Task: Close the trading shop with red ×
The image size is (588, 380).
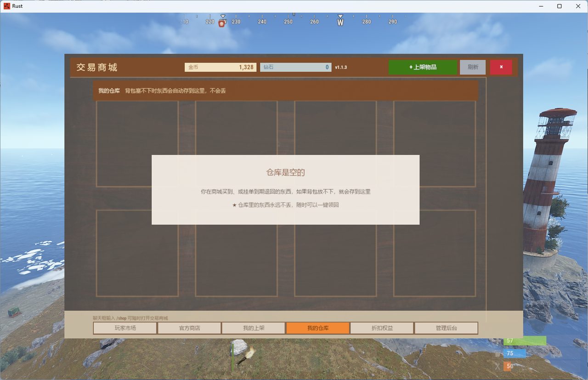Action: [x=501, y=67]
